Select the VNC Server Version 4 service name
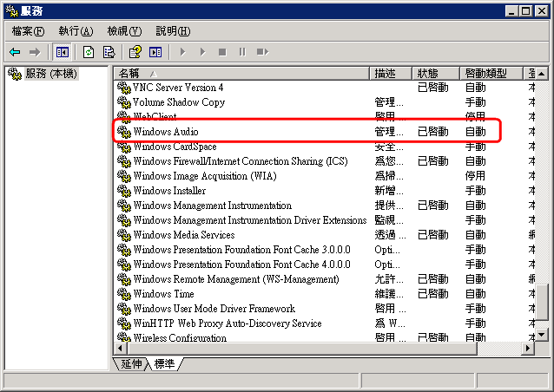The image size is (554, 392). point(178,87)
